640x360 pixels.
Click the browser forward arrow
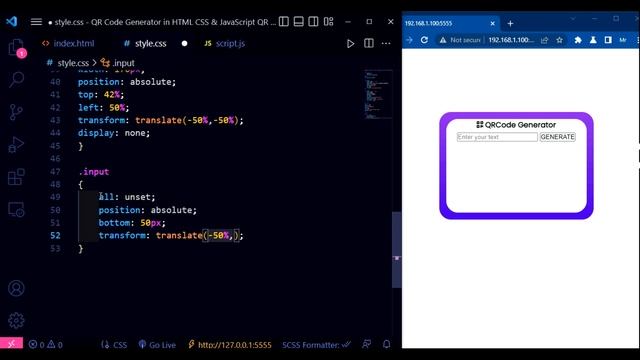tap(409, 40)
